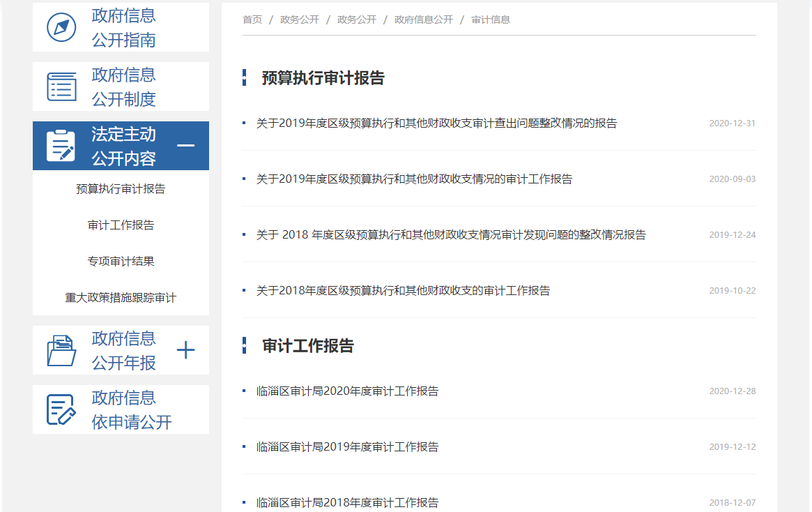Click the list icon for 政府信息公开制度
The height and width of the screenshot is (512, 812).
[61, 86]
